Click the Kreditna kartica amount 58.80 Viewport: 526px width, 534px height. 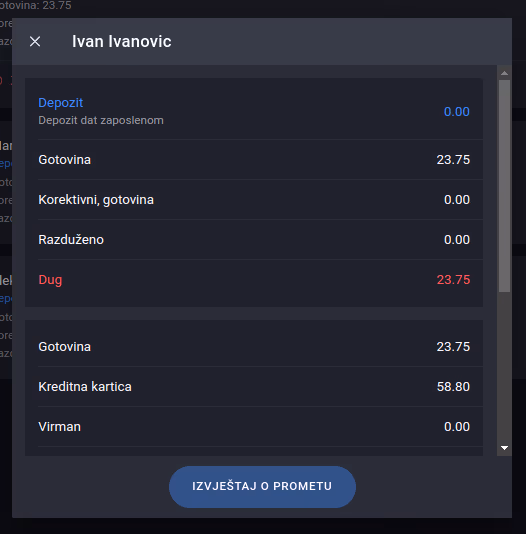[x=453, y=387]
